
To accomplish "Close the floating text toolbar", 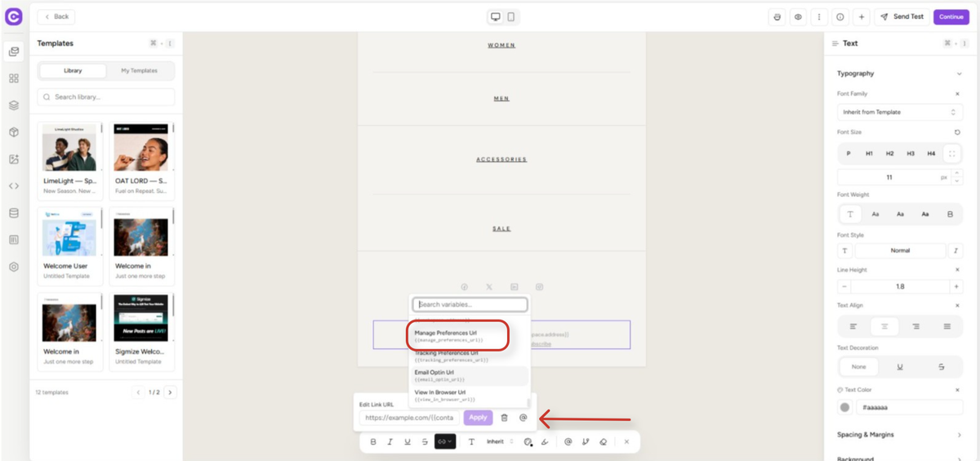I will (x=626, y=441).
